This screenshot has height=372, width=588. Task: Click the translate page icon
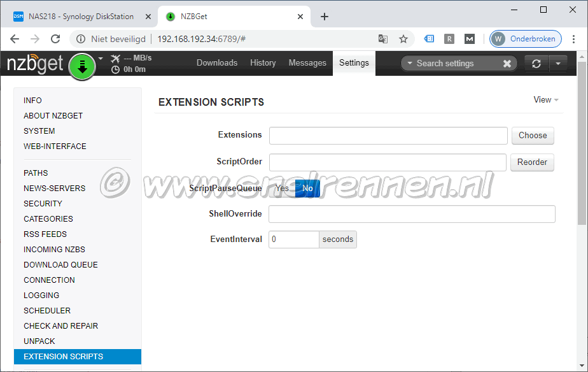coord(383,39)
